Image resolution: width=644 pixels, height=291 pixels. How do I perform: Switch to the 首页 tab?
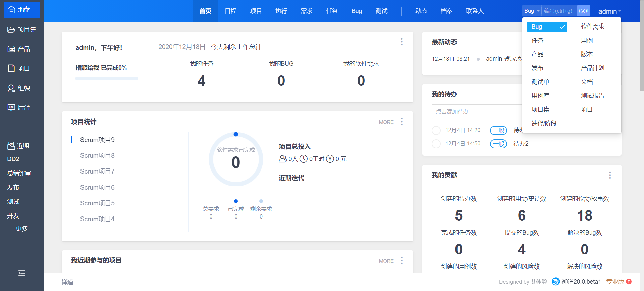[x=205, y=11]
